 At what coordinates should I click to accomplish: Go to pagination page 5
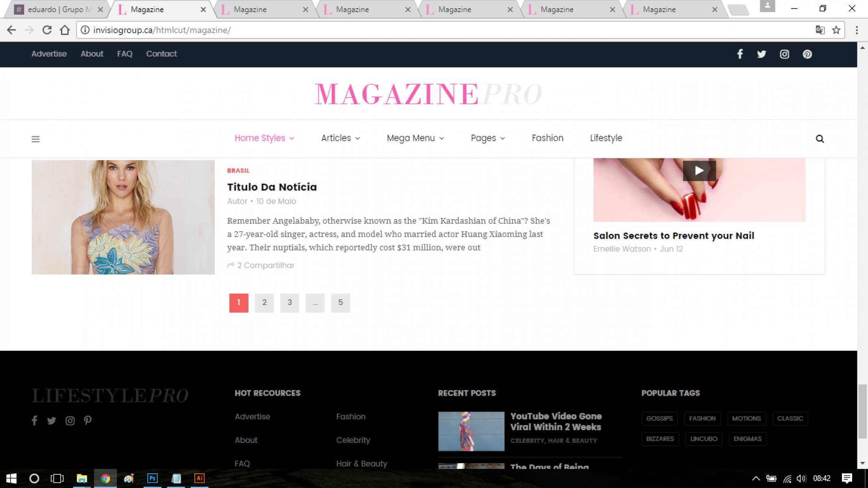340,303
